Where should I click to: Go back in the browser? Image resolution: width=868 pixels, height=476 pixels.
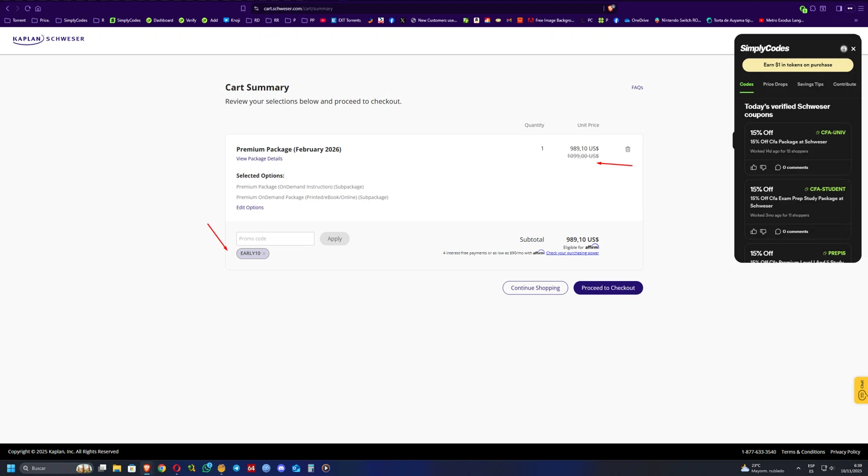click(8, 9)
